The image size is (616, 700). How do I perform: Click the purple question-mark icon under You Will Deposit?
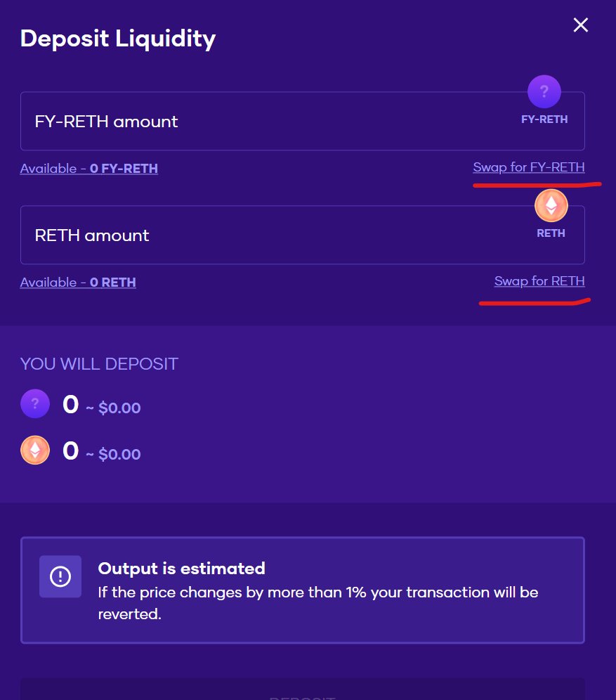[35, 403]
